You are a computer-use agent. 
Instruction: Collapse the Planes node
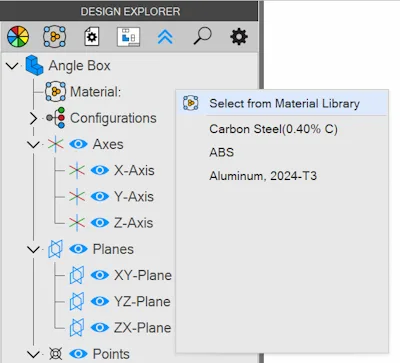[x=33, y=249]
